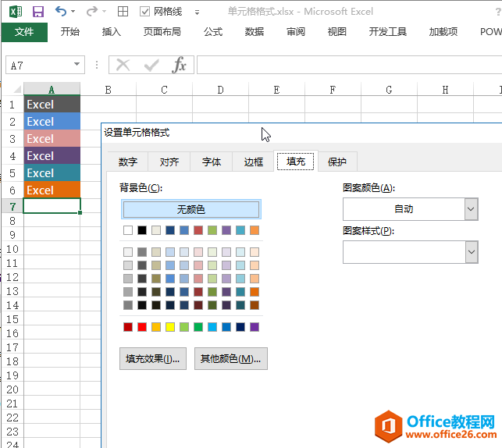Image resolution: width=502 pixels, height=448 pixels.
Task: Click the Redo arrow icon
Action: pyautogui.click(x=91, y=12)
